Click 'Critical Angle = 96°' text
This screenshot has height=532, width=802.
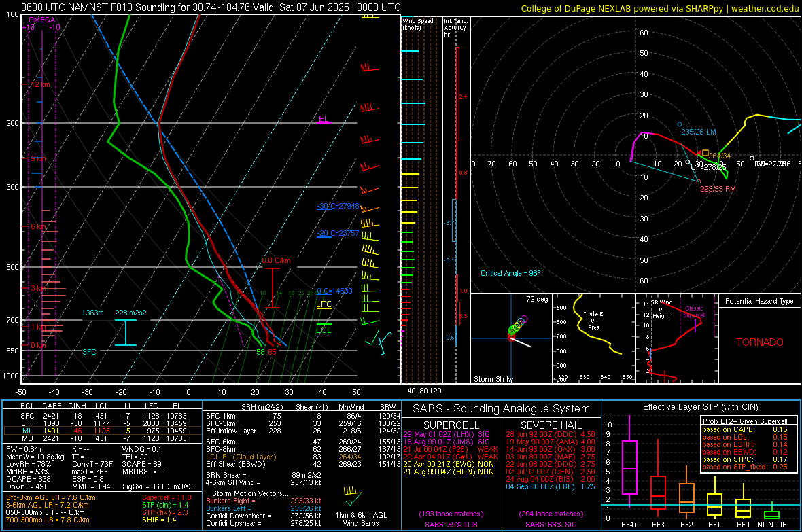pos(510,273)
